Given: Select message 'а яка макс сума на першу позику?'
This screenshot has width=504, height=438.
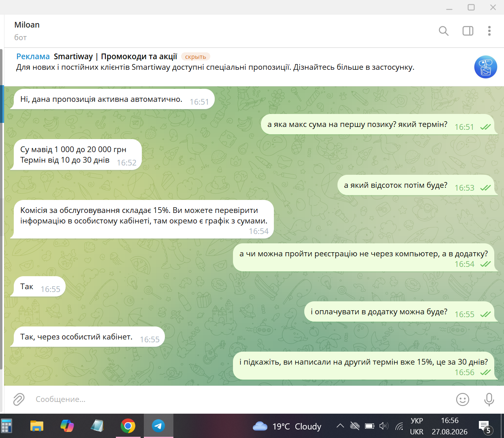Looking at the screenshot, I should point(380,125).
